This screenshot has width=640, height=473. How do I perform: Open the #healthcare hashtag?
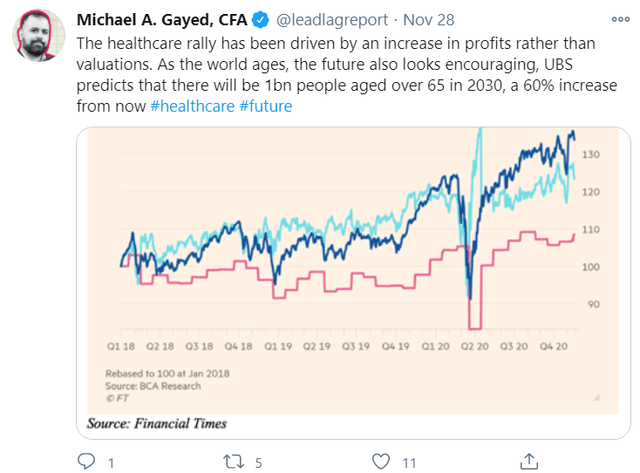pos(193,106)
